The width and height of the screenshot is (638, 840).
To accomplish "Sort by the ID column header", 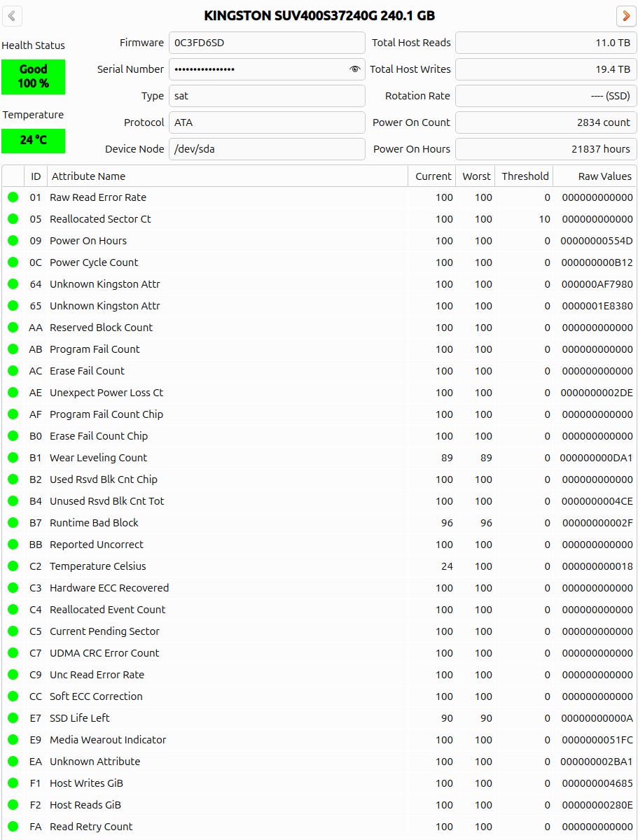I will click(36, 176).
